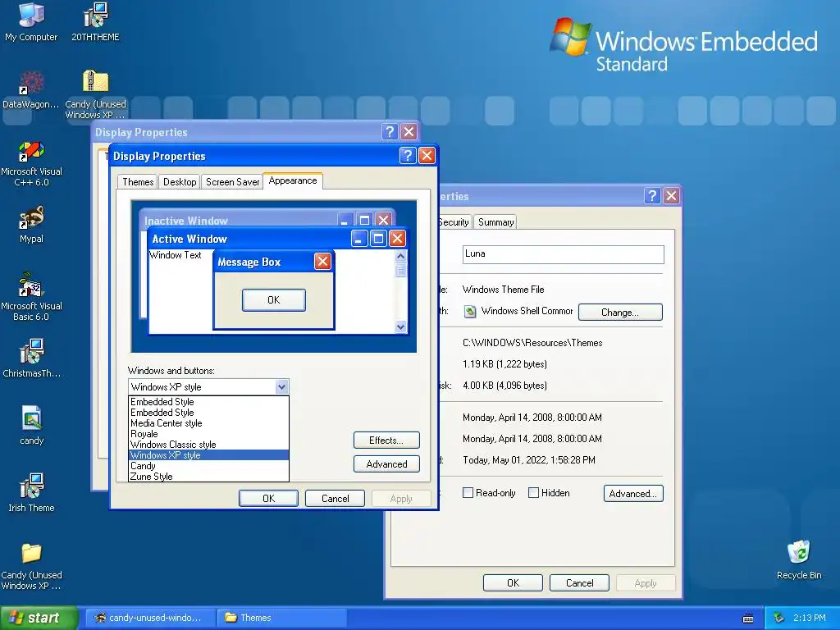Click the Effects... button

click(x=386, y=441)
